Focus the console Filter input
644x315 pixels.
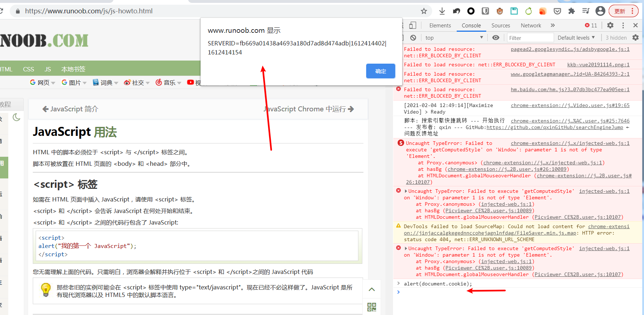530,38
